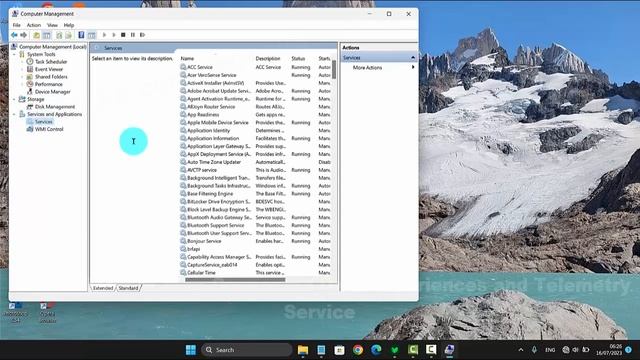
Task: Click the vertical scrollbar thumb of services list
Action: point(333,69)
